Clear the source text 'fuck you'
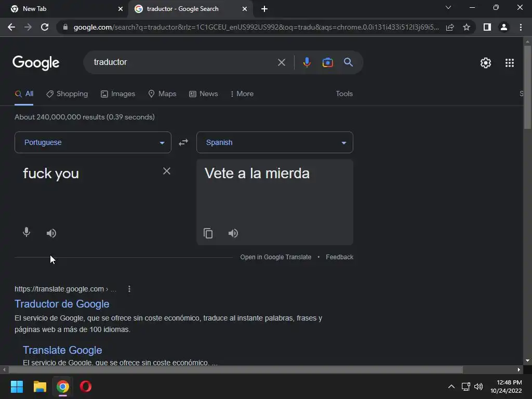Image resolution: width=532 pixels, height=399 pixels. click(167, 171)
